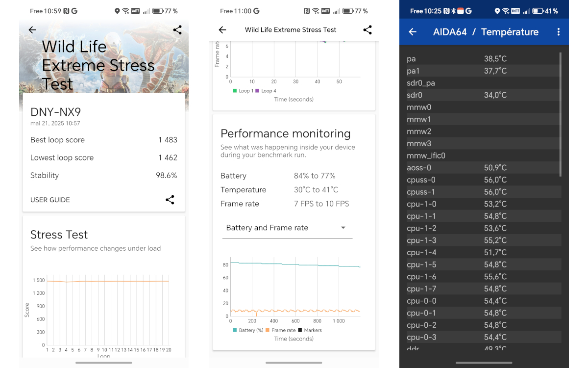
Task: Tap the Stress Test section heading
Action: coord(59,235)
